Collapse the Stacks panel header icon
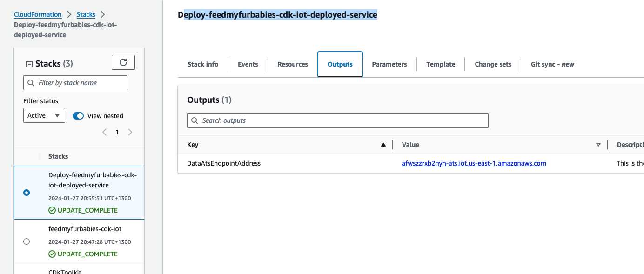Viewport: 644px width, 274px height. click(29, 64)
